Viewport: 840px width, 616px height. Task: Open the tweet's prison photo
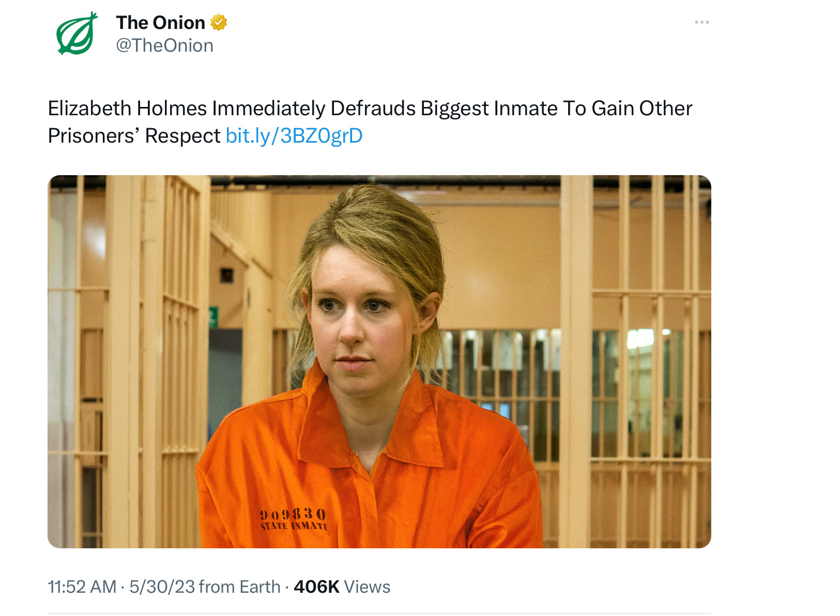(x=379, y=362)
